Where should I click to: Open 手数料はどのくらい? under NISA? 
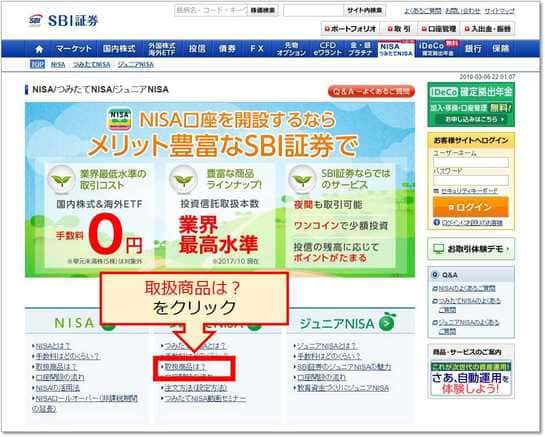point(67,356)
